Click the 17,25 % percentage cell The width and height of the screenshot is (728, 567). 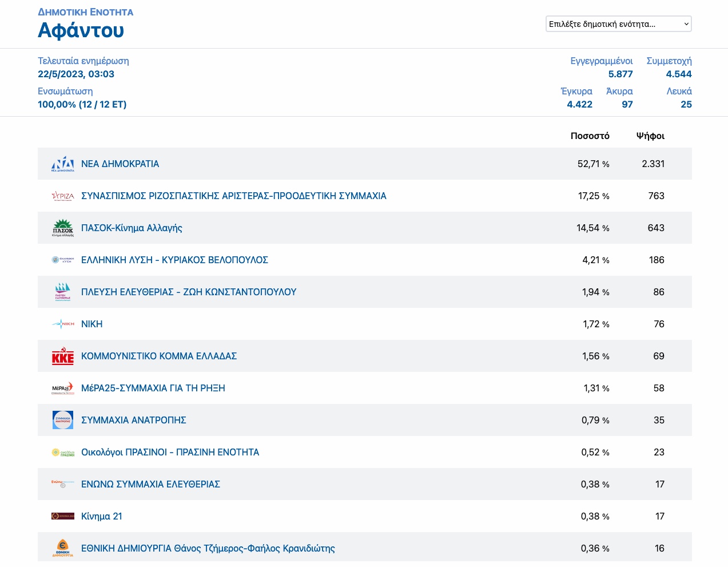coord(594,196)
